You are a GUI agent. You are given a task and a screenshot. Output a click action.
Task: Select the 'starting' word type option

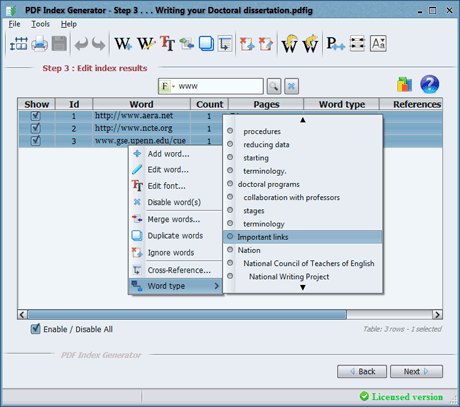tap(303, 158)
